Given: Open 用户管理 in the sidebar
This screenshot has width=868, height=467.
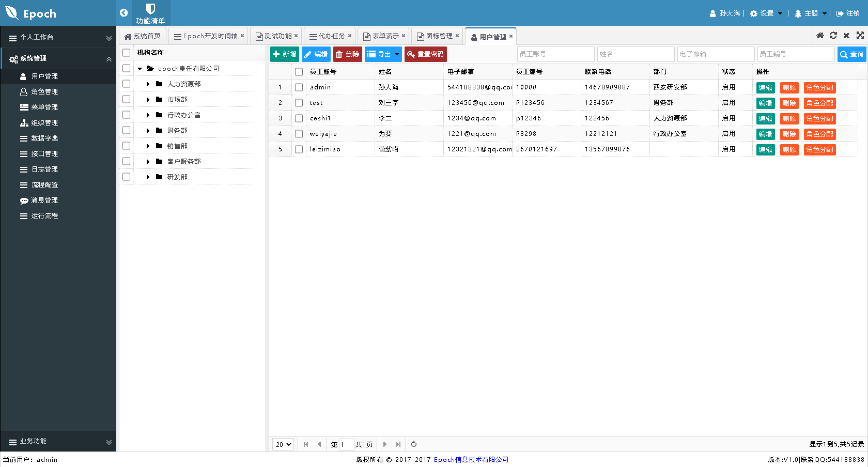Looking at the screenshot, I should pyautogui.click(x=58, y=76).
